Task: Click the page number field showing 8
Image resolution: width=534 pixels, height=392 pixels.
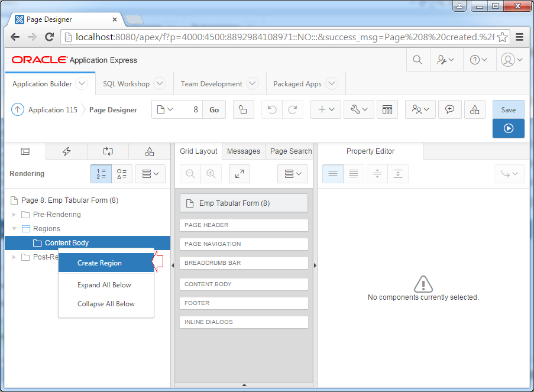Action: pyautogui.click(x=190, y=109)
